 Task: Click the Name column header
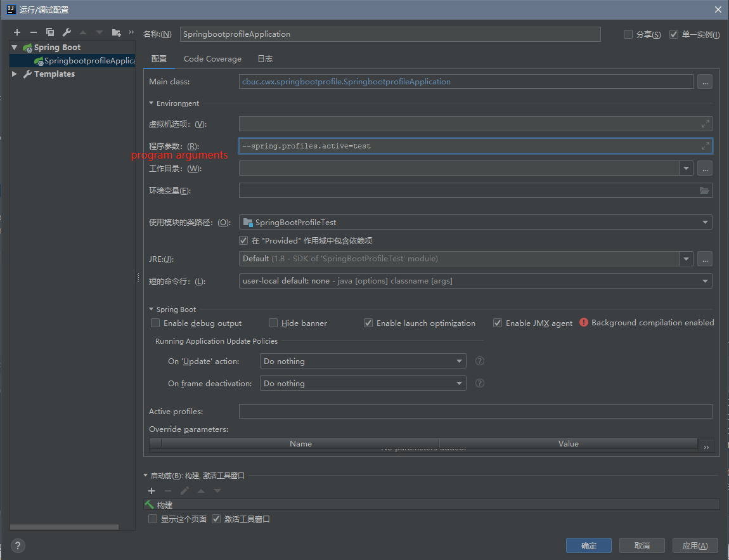(x=300, y=444)
